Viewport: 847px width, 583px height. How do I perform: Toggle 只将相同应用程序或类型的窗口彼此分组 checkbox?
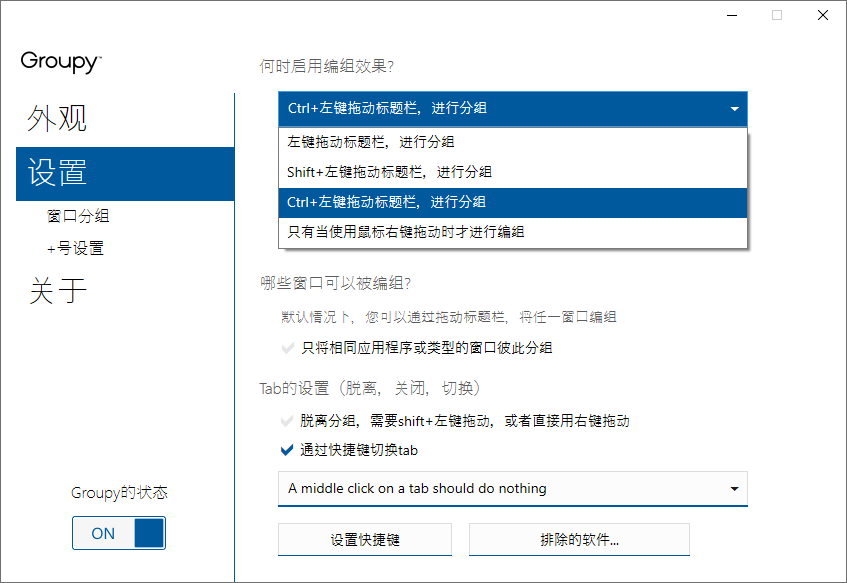pyautogui.click(x=289, y=348)
